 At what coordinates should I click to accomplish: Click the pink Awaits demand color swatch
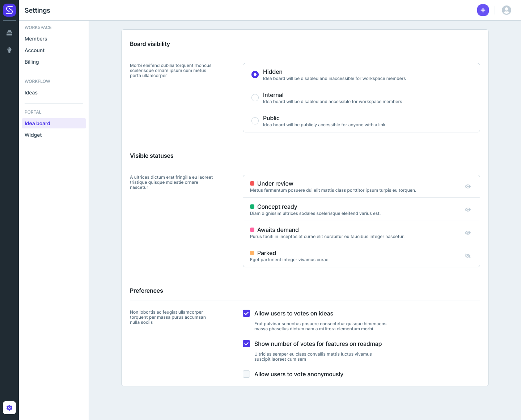click(252, 230)
